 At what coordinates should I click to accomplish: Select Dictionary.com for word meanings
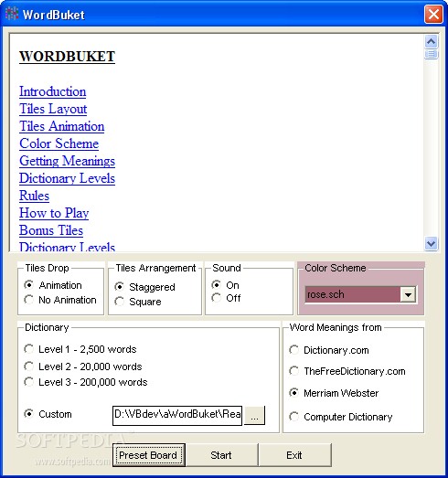tap(329, 350)
